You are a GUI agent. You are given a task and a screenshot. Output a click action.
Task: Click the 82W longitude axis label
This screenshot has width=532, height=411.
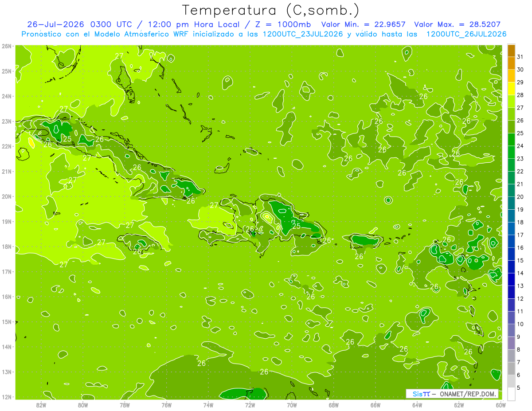tap(41, 405)
